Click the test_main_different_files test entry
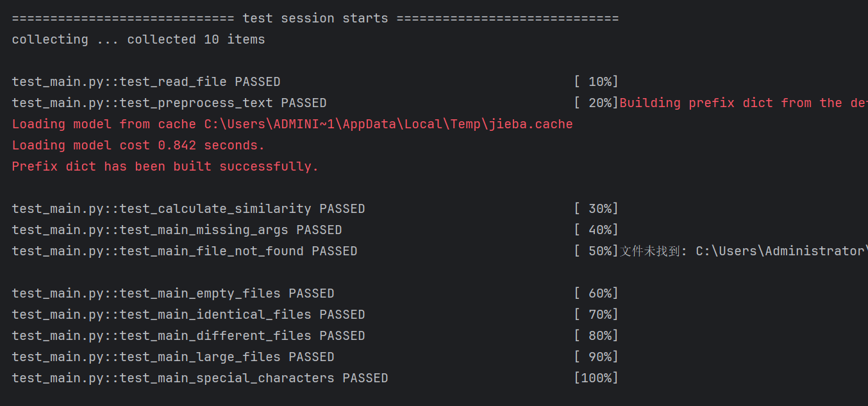Screen dimensions: 868x406 tap(188, 335)
